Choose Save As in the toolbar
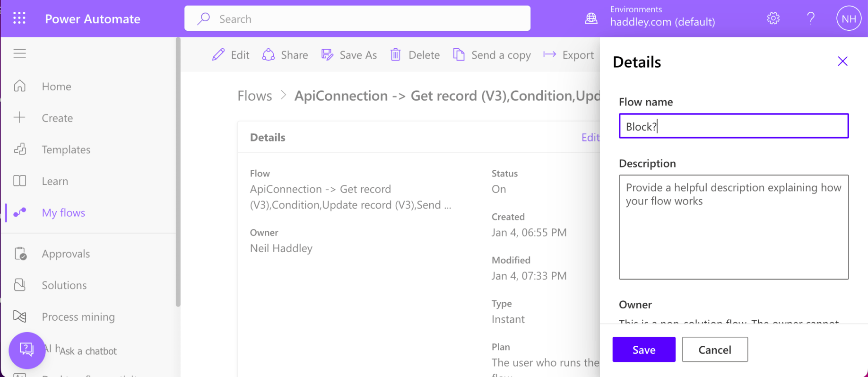868x377 pixels. (349, 55)
